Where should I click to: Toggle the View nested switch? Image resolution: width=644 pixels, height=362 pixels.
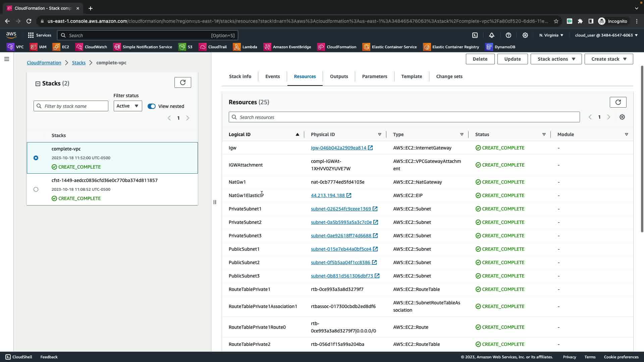tap(152, 106)
